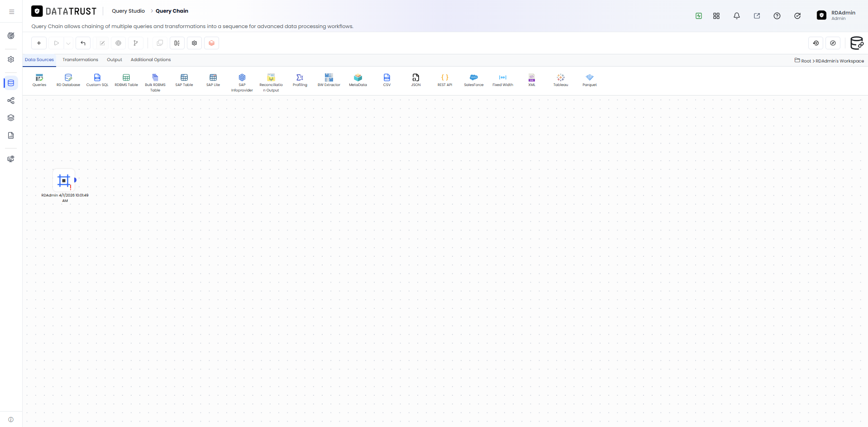Click the info icon at sidebar bottom
This screenshot has width=868, height=427.
(x=11, y=420)
